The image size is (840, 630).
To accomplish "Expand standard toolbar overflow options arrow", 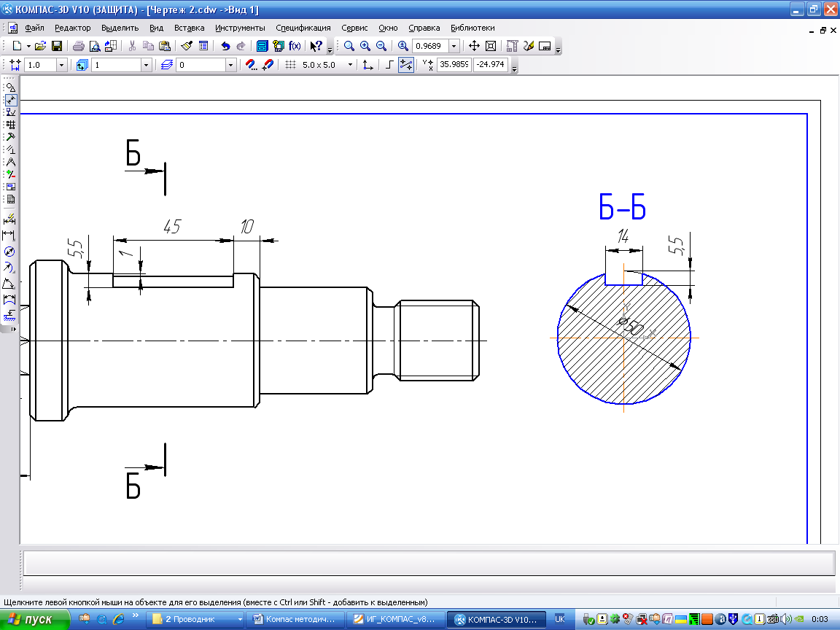I will coord(330,50).
